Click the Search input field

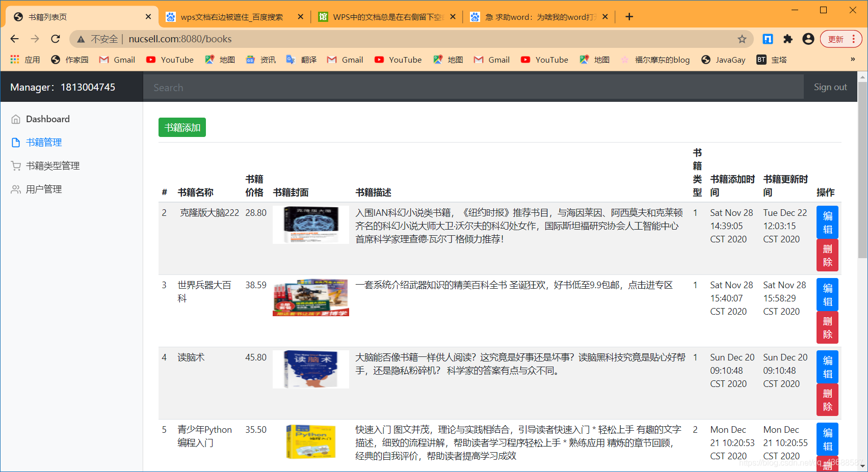pos(473,87)
